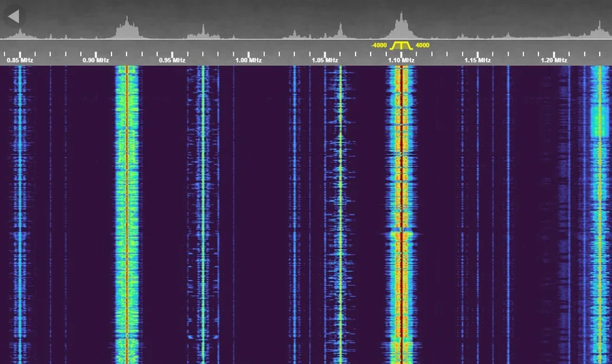Click the 0.85 MHz frequency scale label
Screen dimensions: 612x364
click(x=20, y=60)
